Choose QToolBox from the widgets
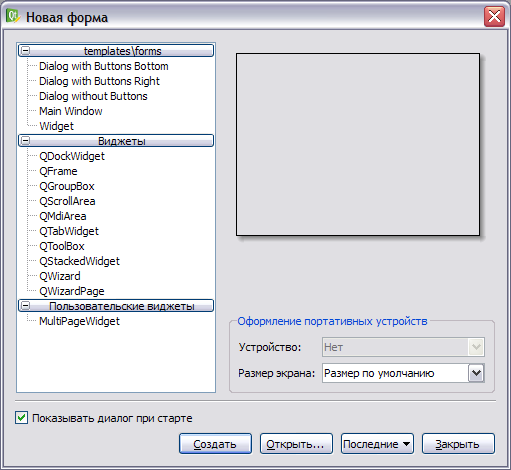This screenshot has height=470, width=511. point(62,246)
